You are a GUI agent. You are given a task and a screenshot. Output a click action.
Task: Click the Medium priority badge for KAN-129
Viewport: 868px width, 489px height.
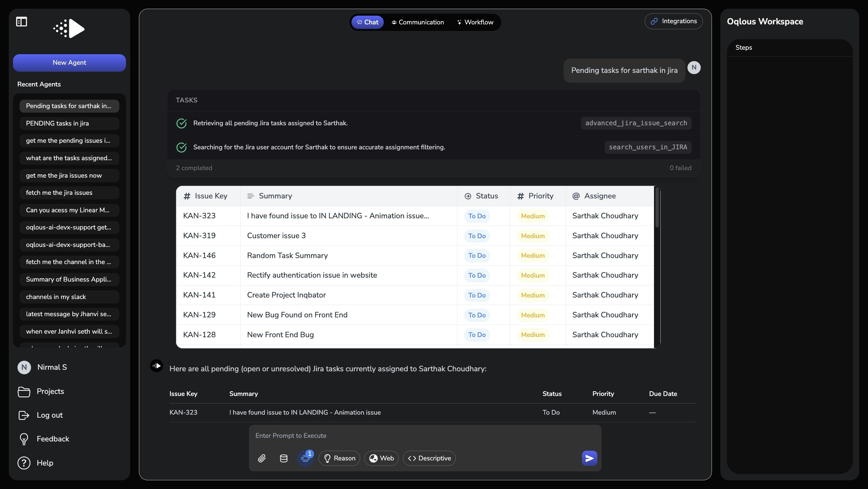pyautogui.click(x=533, y=315)
